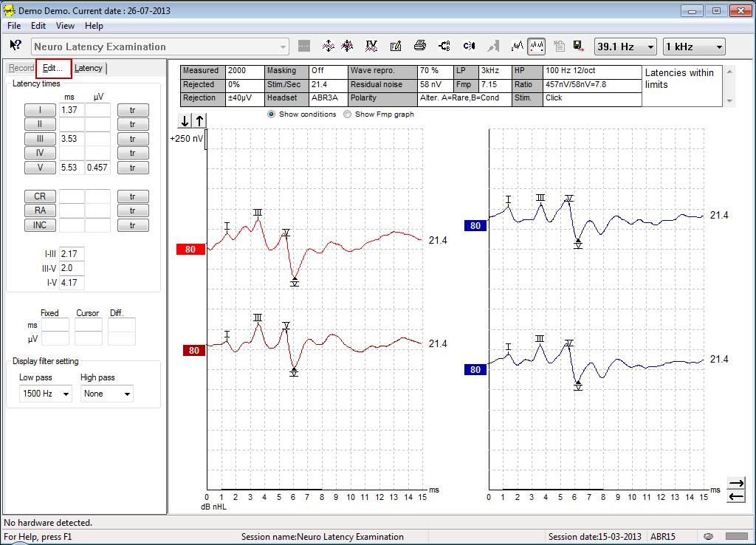Click the blue C contralateral icon

point(469,47)
